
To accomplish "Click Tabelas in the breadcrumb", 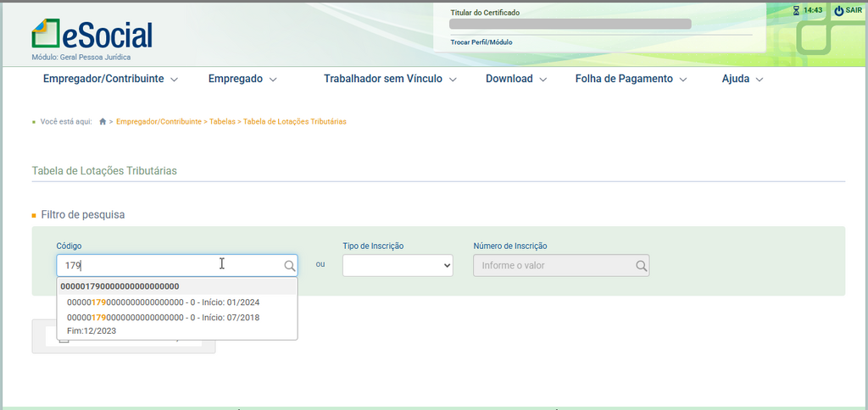I will pos(222,122).
